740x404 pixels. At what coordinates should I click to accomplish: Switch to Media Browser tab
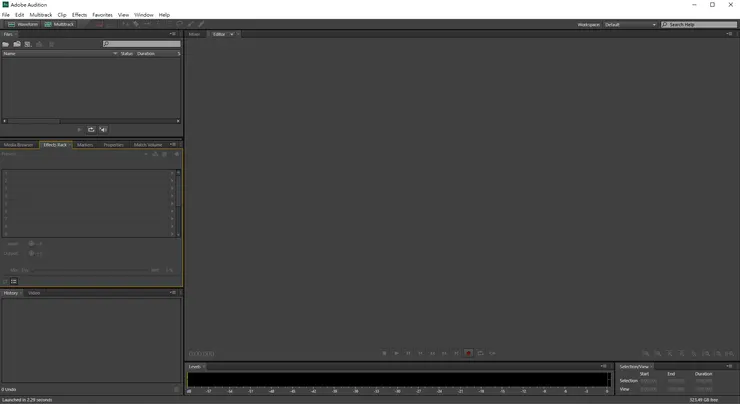18,145
